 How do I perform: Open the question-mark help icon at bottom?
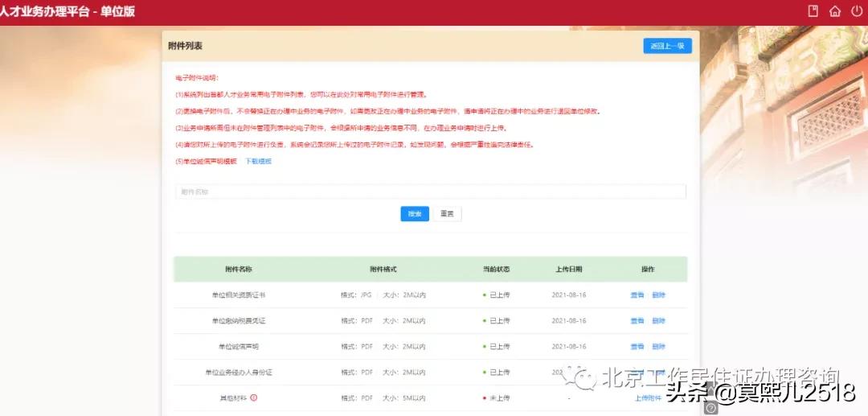712,408
